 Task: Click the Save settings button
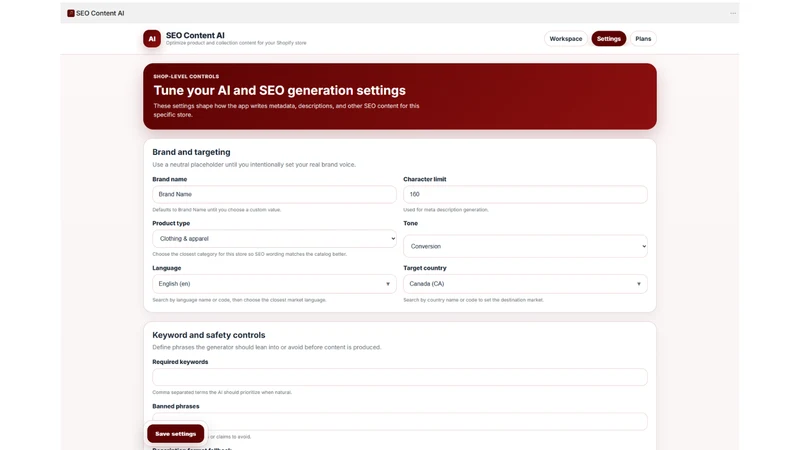(x=176, y=434)
